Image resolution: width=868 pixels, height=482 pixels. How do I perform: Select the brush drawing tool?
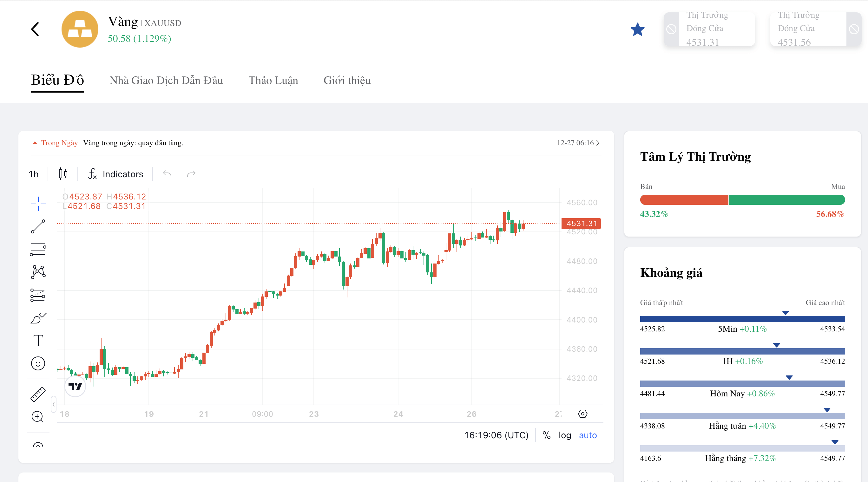coord(38,318)
